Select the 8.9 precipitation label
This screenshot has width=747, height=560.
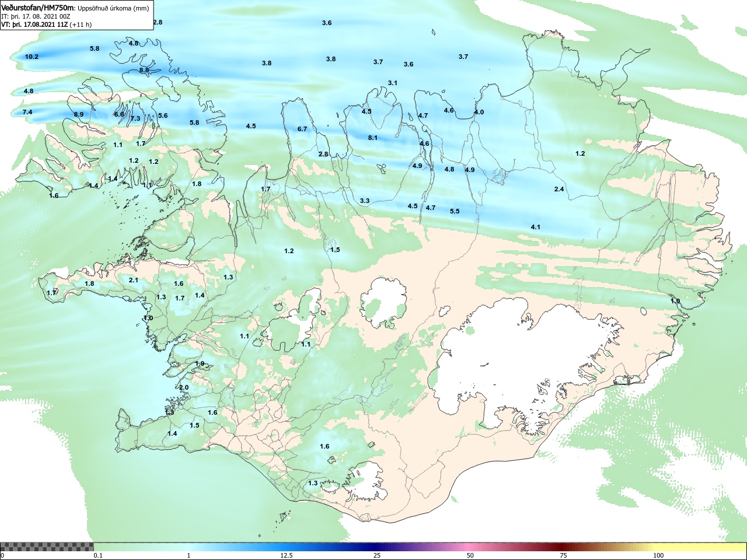point(79,114)
